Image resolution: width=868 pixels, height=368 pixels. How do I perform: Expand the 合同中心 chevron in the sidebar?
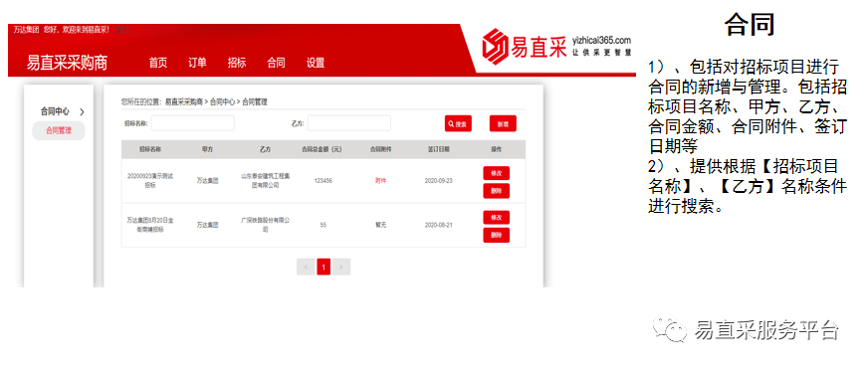point(82,111)
